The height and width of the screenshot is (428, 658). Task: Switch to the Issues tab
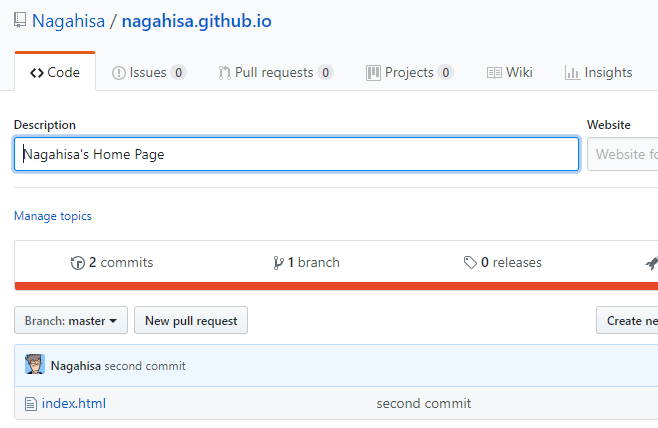(x=148, y=72)
